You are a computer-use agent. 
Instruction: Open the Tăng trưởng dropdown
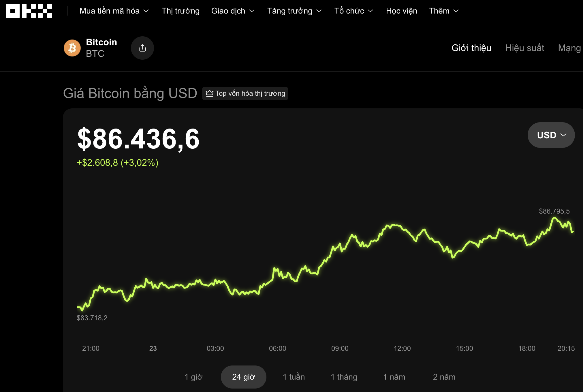[294, 11]
